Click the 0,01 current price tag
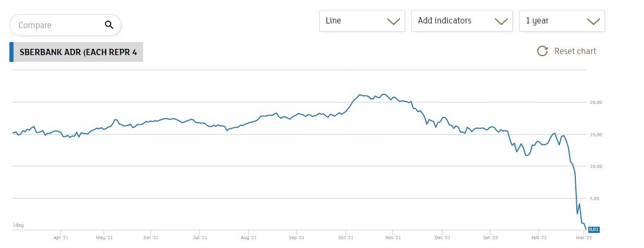 (594, 229)
